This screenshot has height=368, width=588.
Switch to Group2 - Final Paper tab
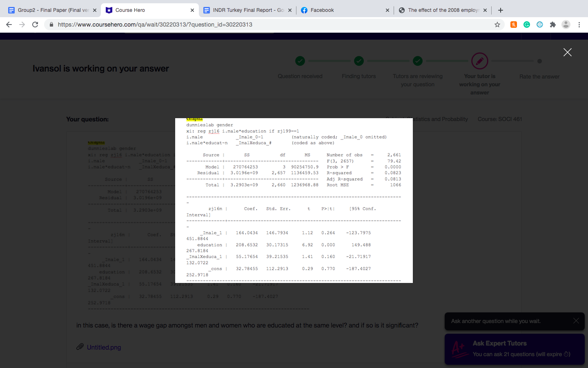tap(52, 10)
